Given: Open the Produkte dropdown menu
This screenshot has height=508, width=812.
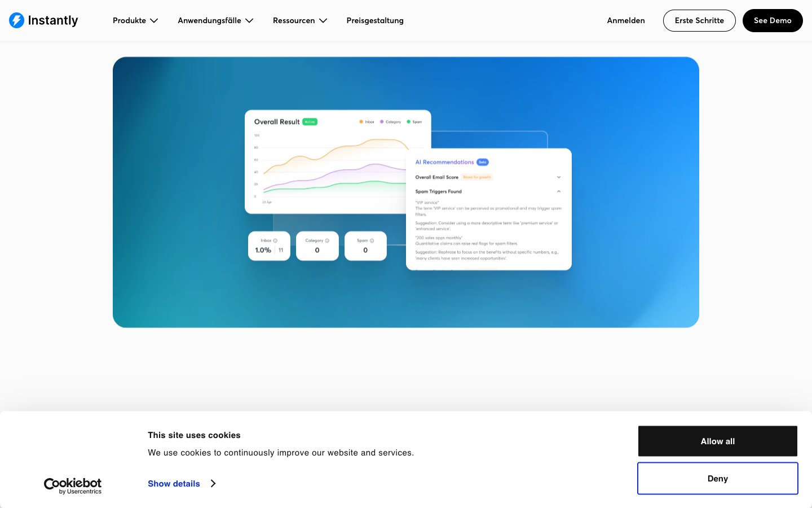Looking at the screenshot, I should tap(135, 20).
